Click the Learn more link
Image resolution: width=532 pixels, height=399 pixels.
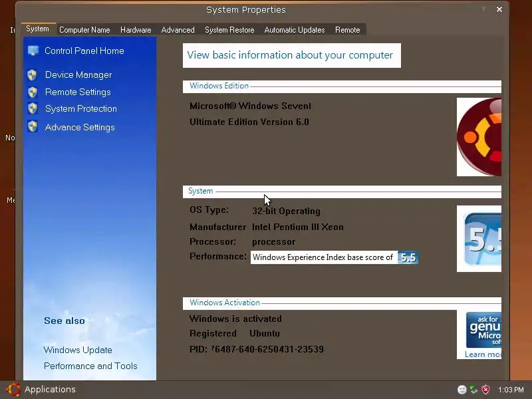click(x=483, y=354)
